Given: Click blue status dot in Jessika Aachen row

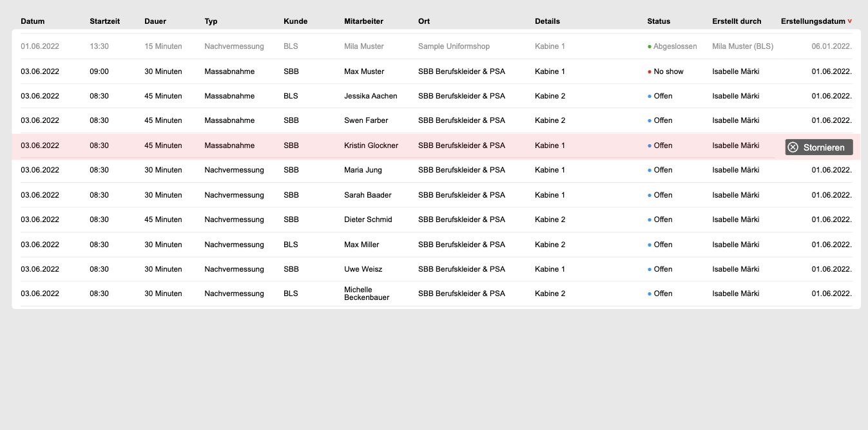Looking at the screenshot, I should [x=650, y=97].
